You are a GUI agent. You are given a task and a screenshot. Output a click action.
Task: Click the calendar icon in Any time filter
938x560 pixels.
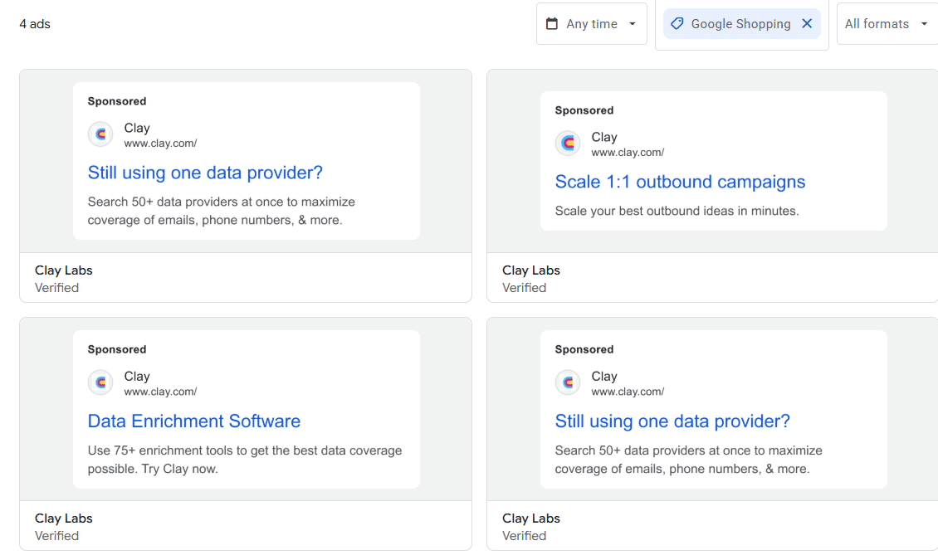[552, 24]
